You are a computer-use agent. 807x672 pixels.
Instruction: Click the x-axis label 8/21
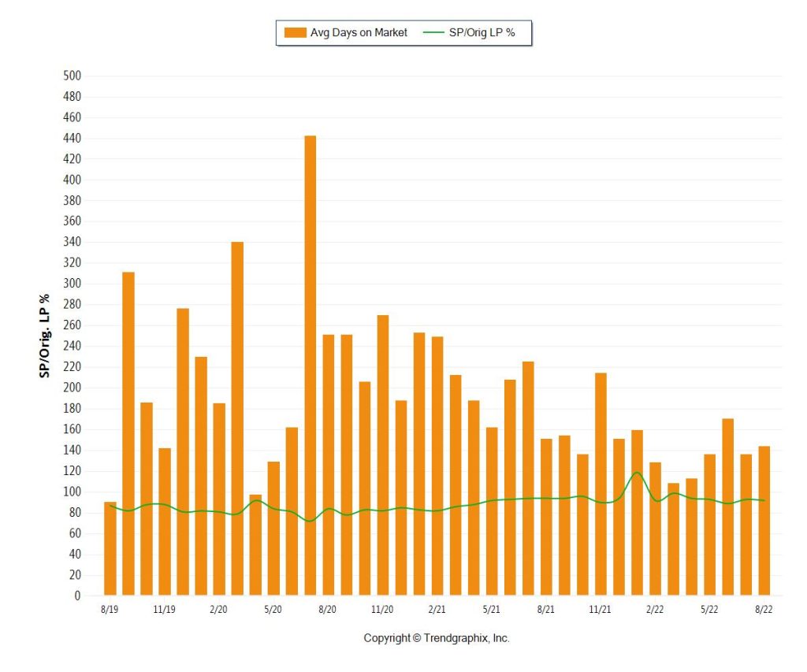pyautogui.click(x=546, y=610)
